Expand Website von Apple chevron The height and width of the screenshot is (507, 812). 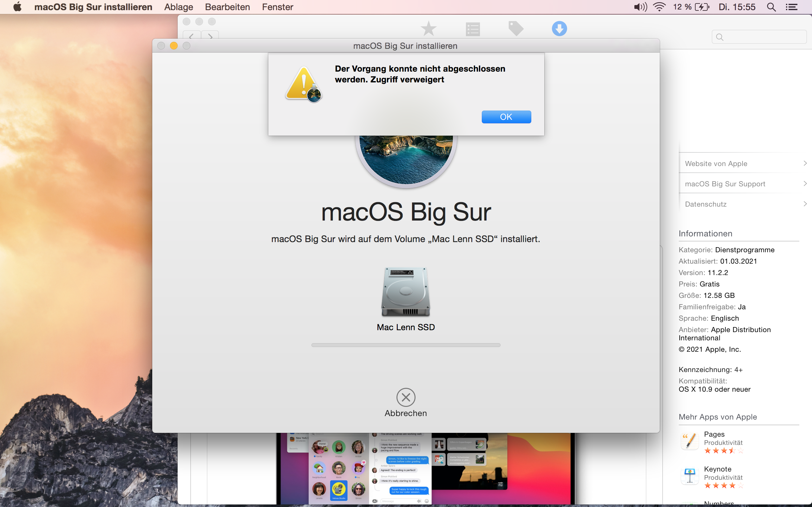click(805, 163)
